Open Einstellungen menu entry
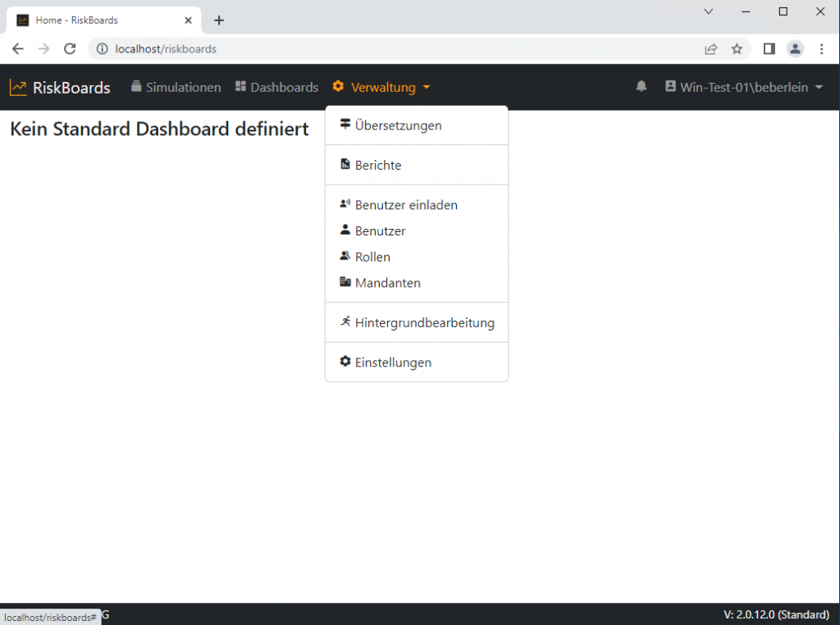 click(x=416, y=362)
